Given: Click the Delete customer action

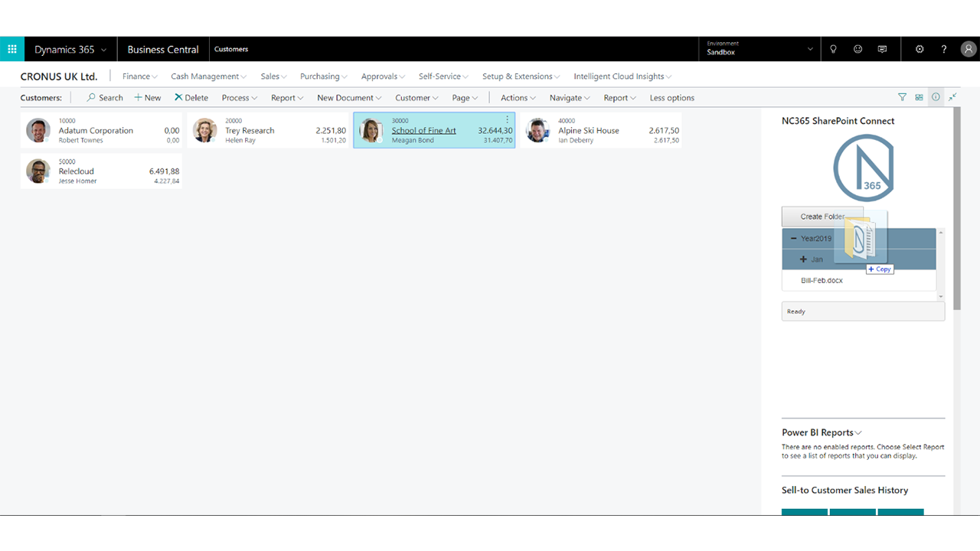Looking at the screenshot, I should pyautogui.click(x=191, y=98).
